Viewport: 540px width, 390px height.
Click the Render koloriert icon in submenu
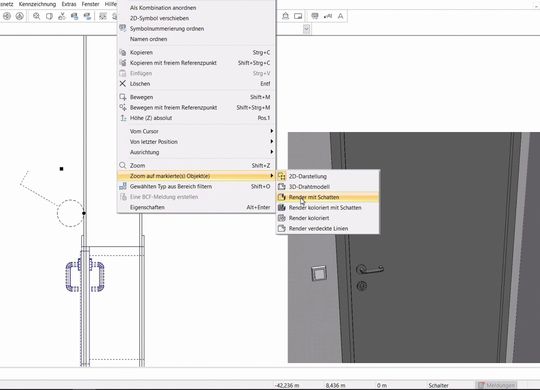pyautogui.click(x=282, y=218)
